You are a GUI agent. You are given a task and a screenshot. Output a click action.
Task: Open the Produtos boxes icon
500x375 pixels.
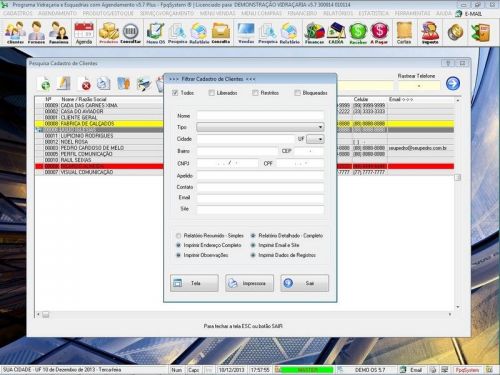click(109, 32)
